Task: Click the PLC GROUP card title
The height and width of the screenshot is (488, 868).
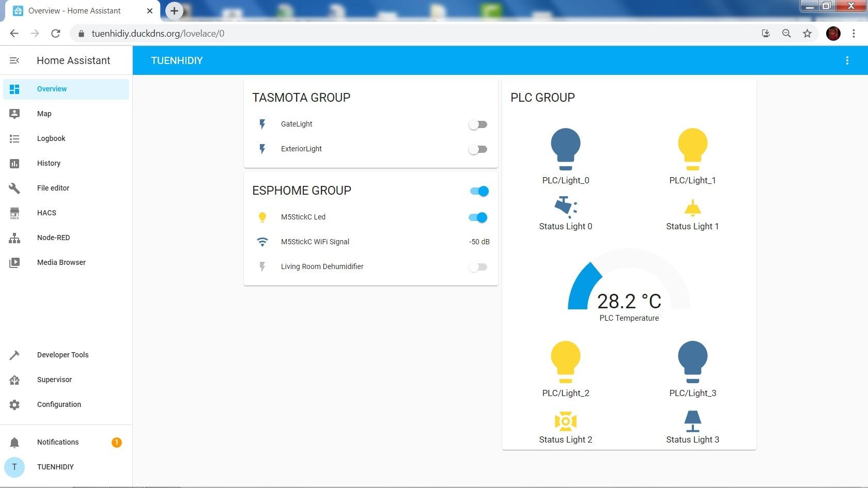Action: tap(542, 98)
